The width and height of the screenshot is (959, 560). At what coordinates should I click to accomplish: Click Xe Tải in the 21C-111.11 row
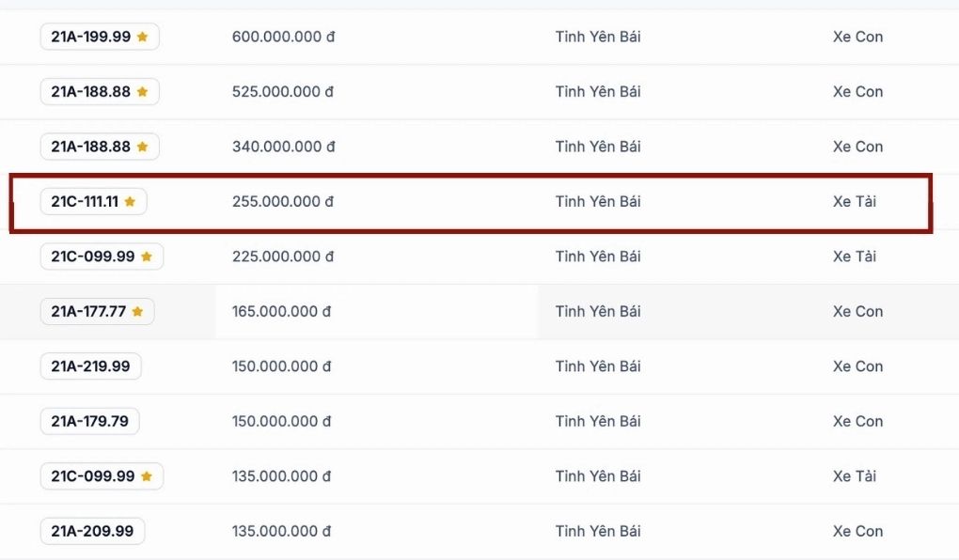855,201
